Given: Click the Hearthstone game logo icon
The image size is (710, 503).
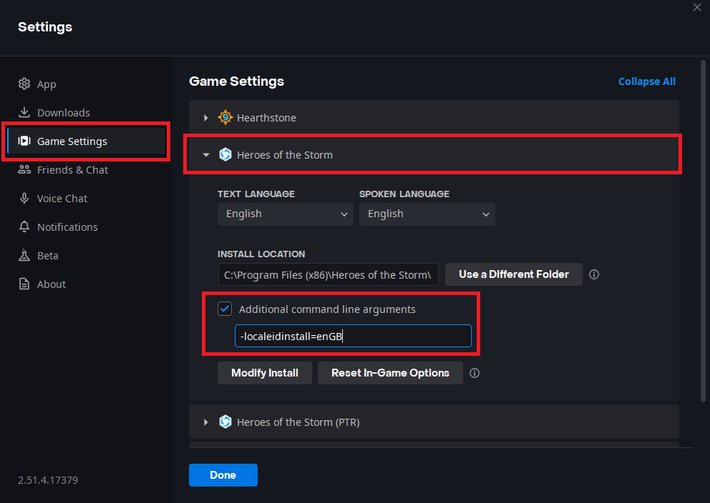Looking at the screenshot, I should click(225, 117).
